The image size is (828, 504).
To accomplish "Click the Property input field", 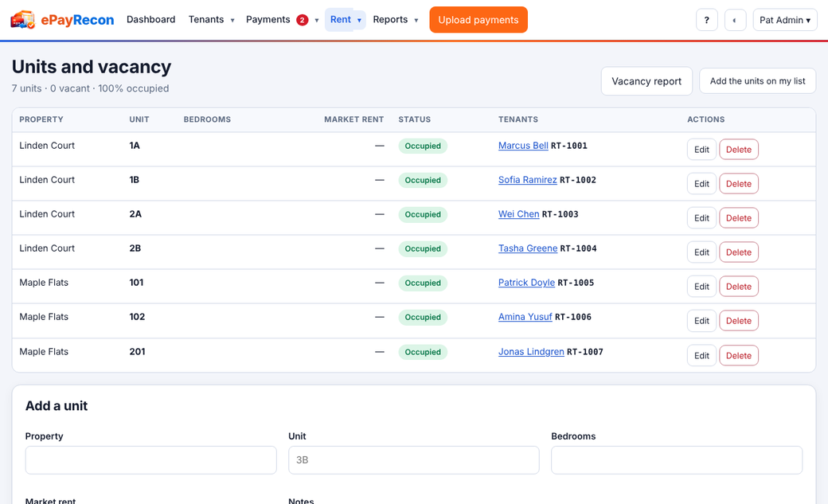I will click(x=151, y=460).
